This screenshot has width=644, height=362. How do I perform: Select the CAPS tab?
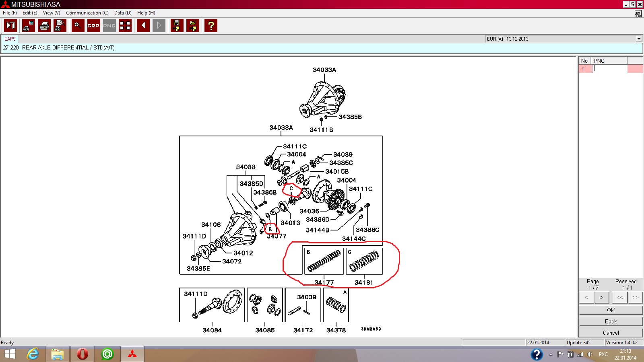coord(10,39)
